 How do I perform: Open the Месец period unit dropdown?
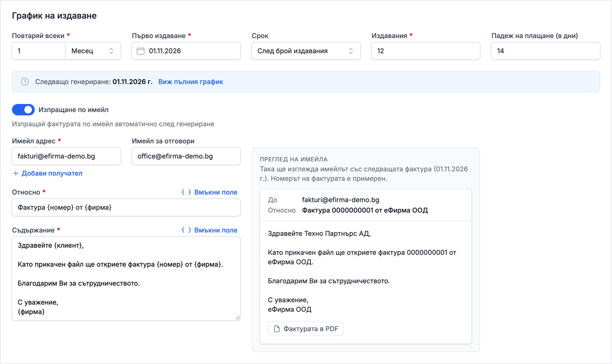(93, 51)
